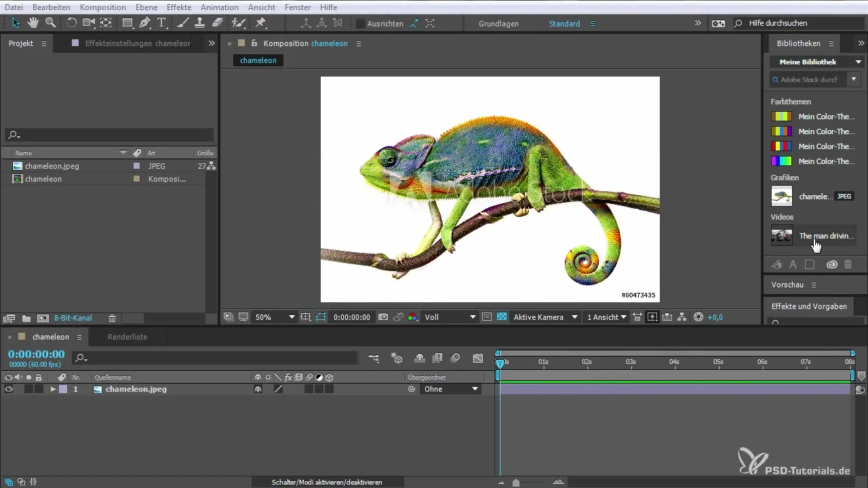The image size is (868, 488).
Task: Enable the Ausrichten checkbox
Action: point(361,23)
